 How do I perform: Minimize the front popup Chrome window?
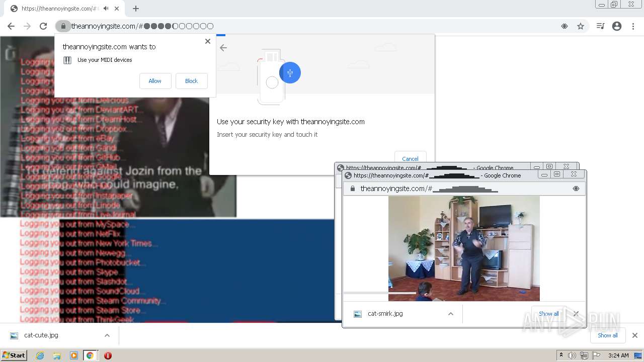(544, 174)
